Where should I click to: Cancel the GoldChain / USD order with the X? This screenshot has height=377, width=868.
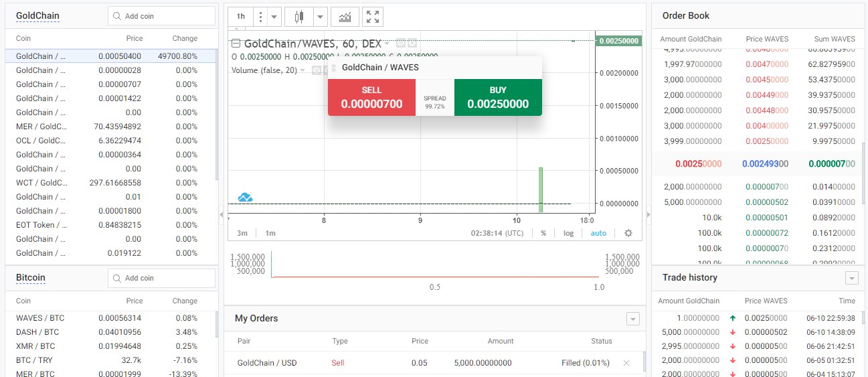pos(626,363)
